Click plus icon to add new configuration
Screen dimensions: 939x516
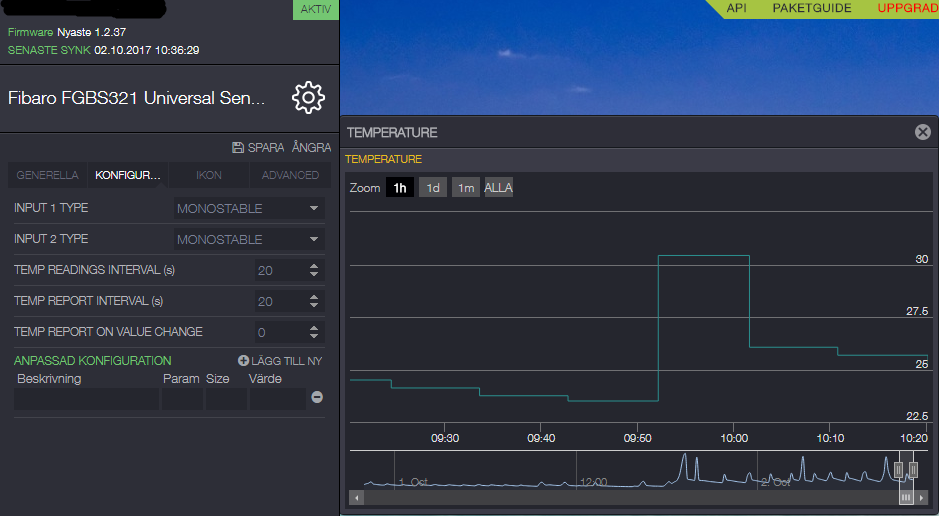click(x=243, y=361)
